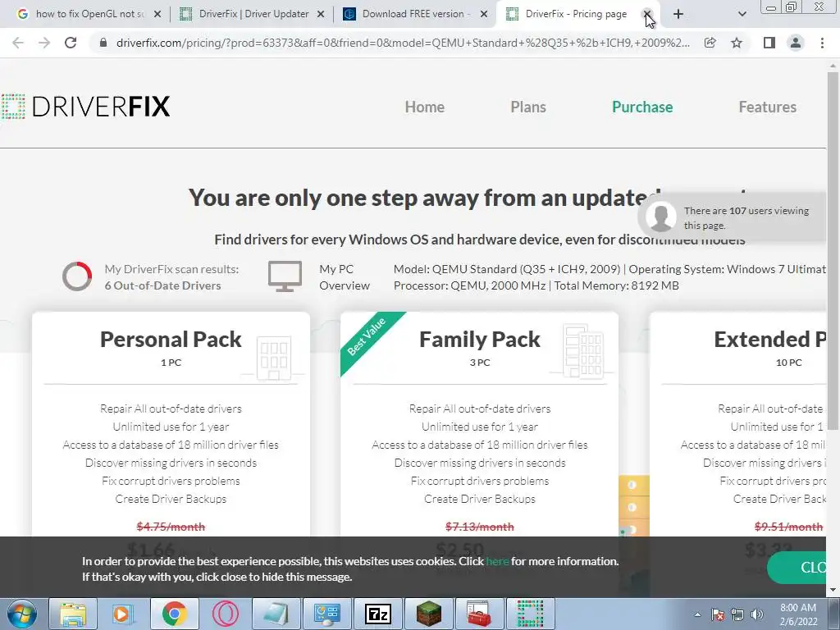840x630 pixels.
Task: Click the scan results circular progress icon
Action: [x=77, y=276]
